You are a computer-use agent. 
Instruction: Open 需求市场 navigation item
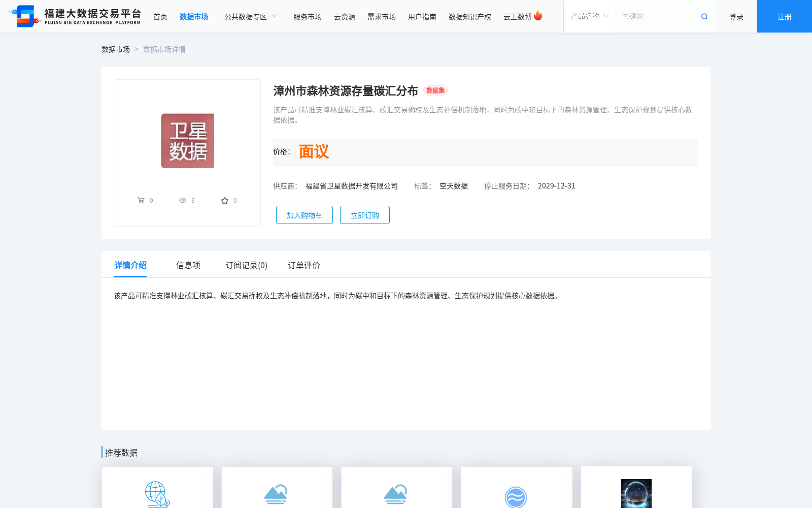coord(382,17)
